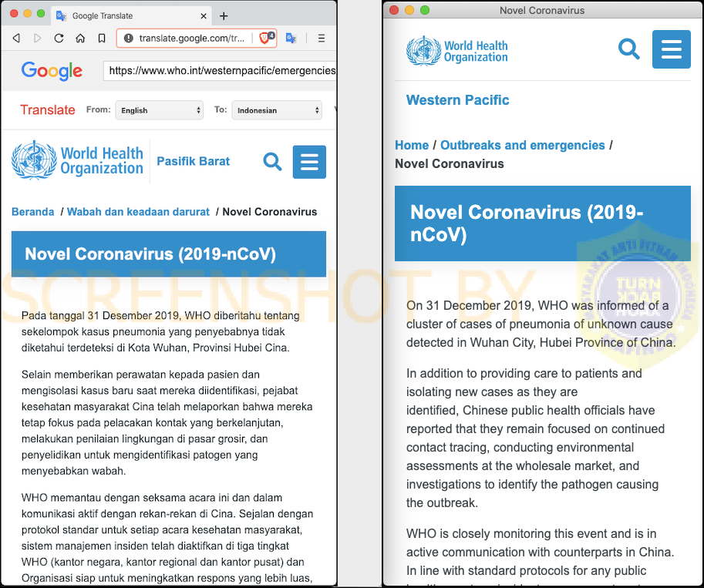
Task: Click search icon on translated WHO page
Action: (272, 162)
